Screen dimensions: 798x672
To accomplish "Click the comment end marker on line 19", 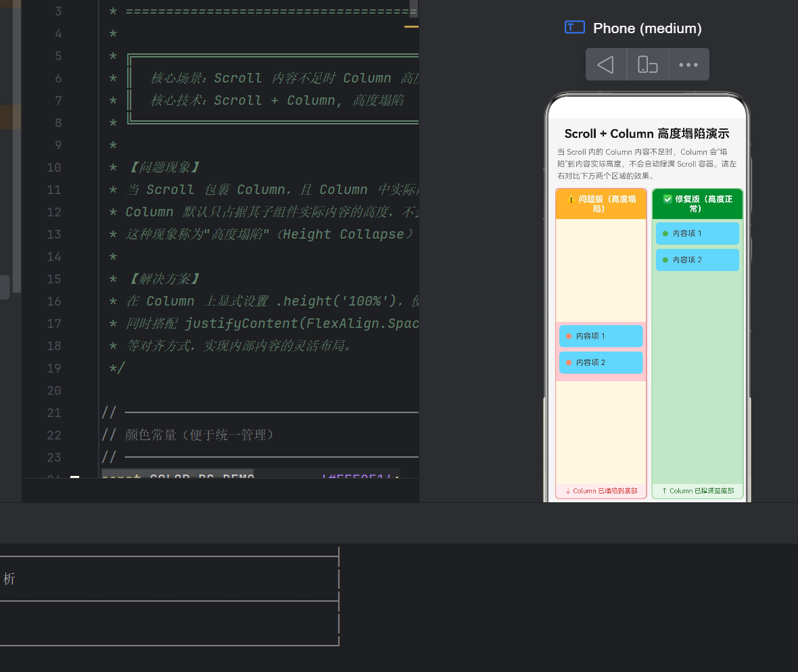I will click(x=117, y=368).
